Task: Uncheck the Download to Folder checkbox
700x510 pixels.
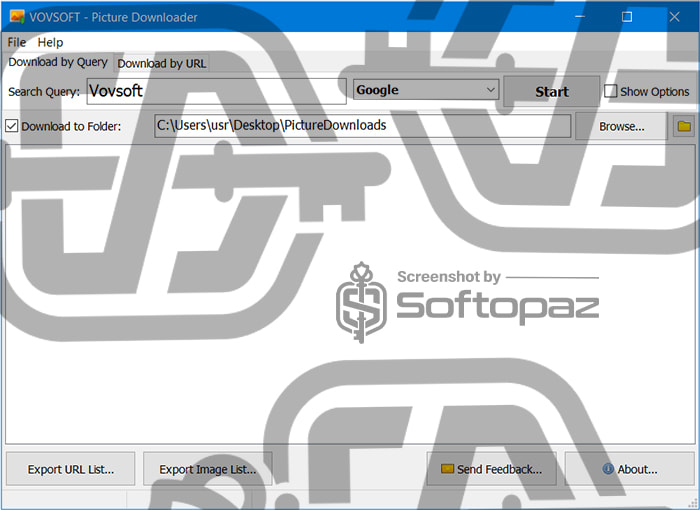Action: [x=12, y=126]
